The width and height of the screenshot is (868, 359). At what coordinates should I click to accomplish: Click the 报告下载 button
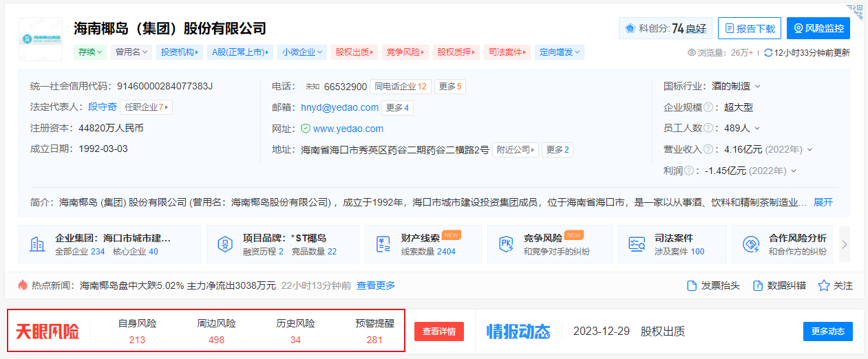point(750,28)
